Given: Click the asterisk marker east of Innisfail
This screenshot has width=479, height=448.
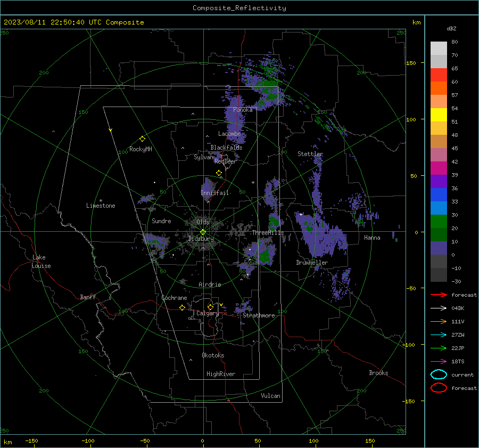Looking at the screenshot, I should coord(253,183).
